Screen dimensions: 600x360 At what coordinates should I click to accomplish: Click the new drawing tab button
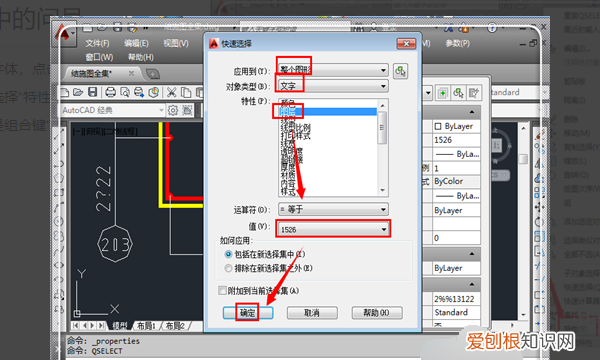tap(153, 74)
